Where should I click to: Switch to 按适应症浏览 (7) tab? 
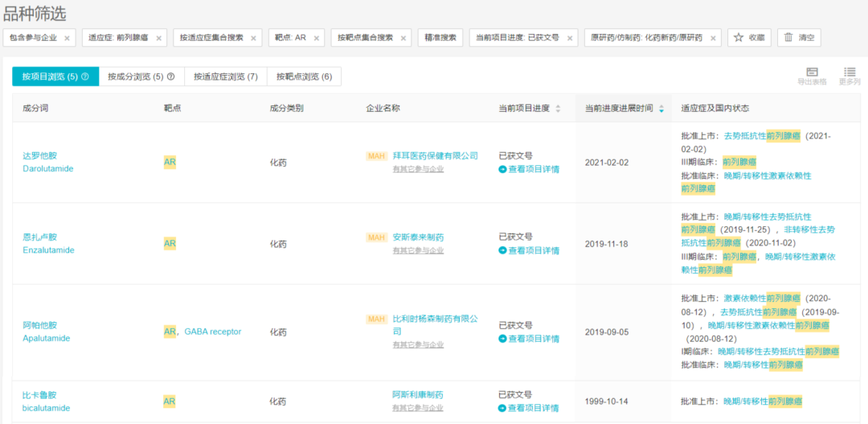tap(226, 76)
